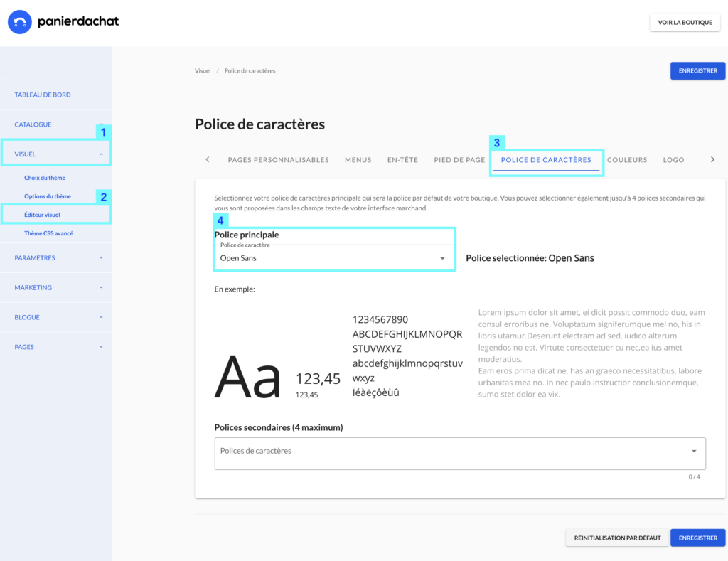The image size is (728, 561).
Task: Click Réinitialisation par défaut button
Action: pos(617,538)
